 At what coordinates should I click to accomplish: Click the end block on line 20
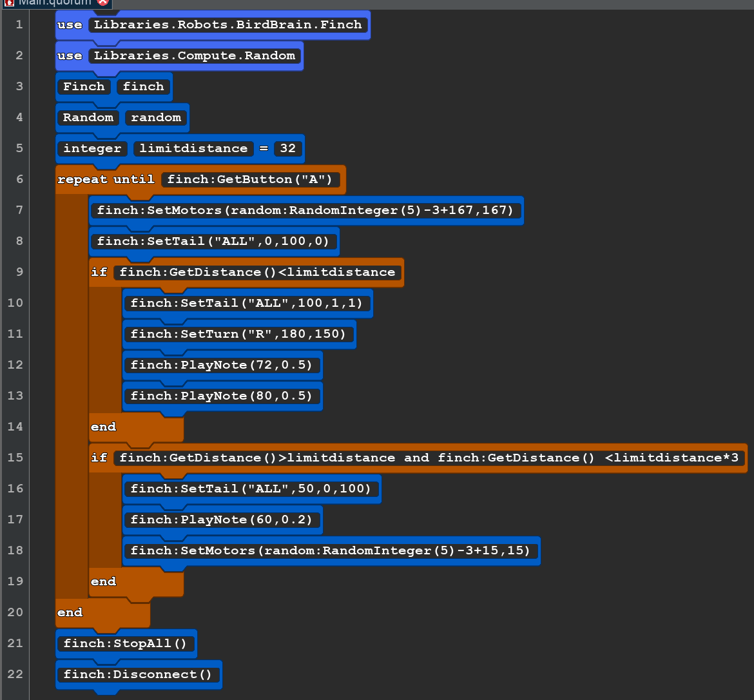tap(70, 613)
